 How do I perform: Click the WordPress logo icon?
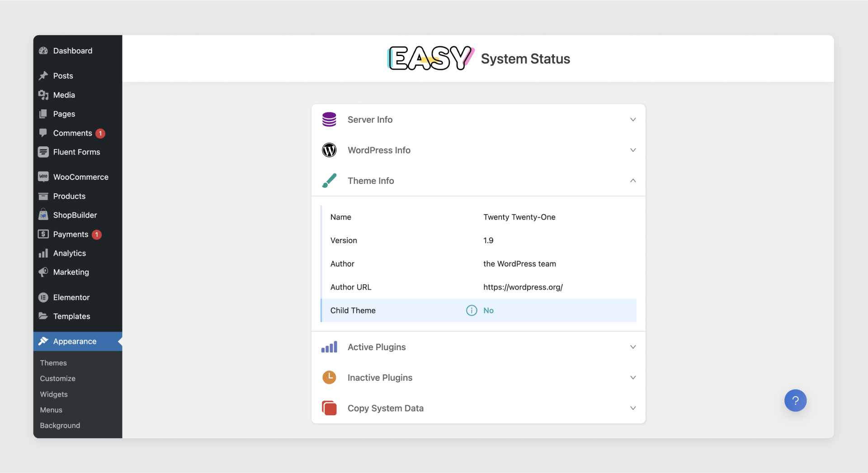(329, 150)
